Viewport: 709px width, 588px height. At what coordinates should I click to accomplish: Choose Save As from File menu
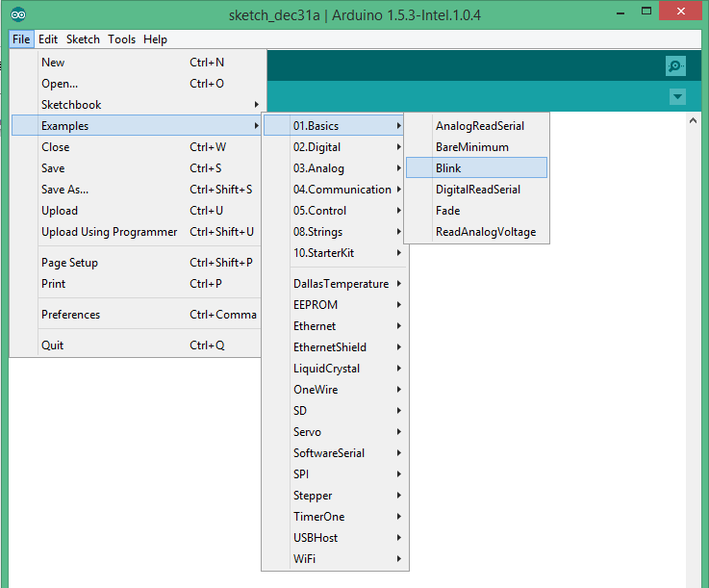point(64,190)
